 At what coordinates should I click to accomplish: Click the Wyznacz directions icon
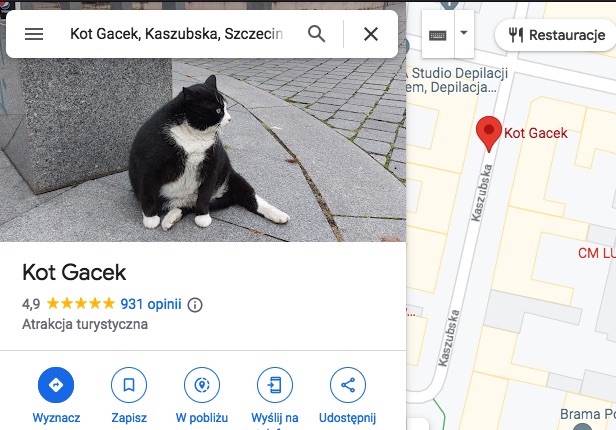56,385
